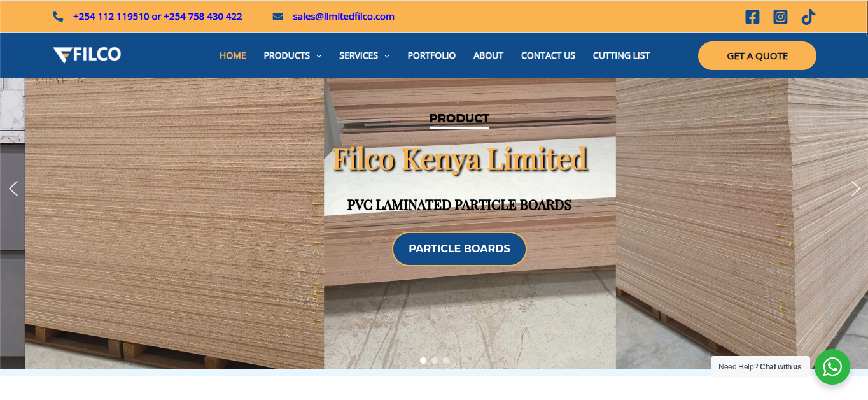Open the Cutting List page

pyautogui.click(x=621, y=55)
